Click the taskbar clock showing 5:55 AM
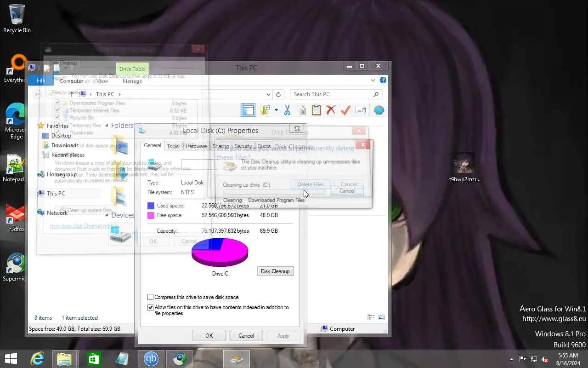Image resolution: width=588 pixels, height=368 pixels. 568,359
